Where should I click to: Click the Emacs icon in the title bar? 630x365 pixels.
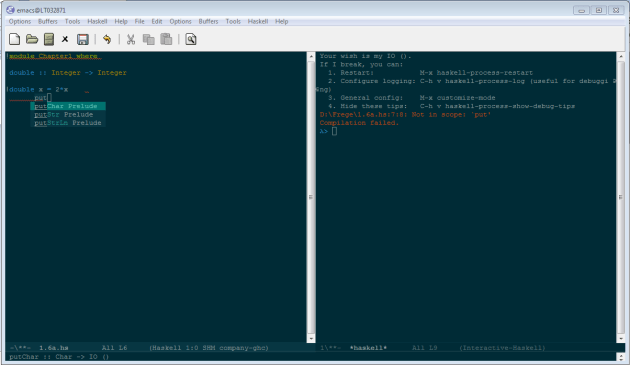click(x=10, y=10)
